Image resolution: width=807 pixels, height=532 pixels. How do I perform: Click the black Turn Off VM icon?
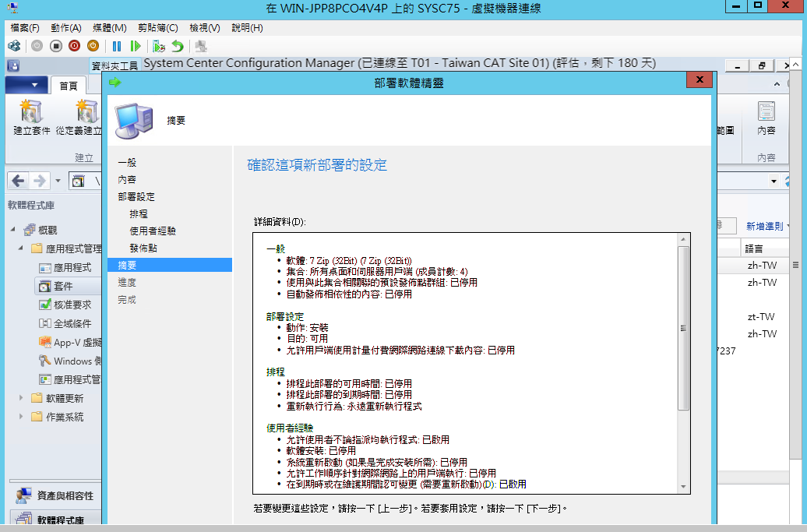point(56,46)
